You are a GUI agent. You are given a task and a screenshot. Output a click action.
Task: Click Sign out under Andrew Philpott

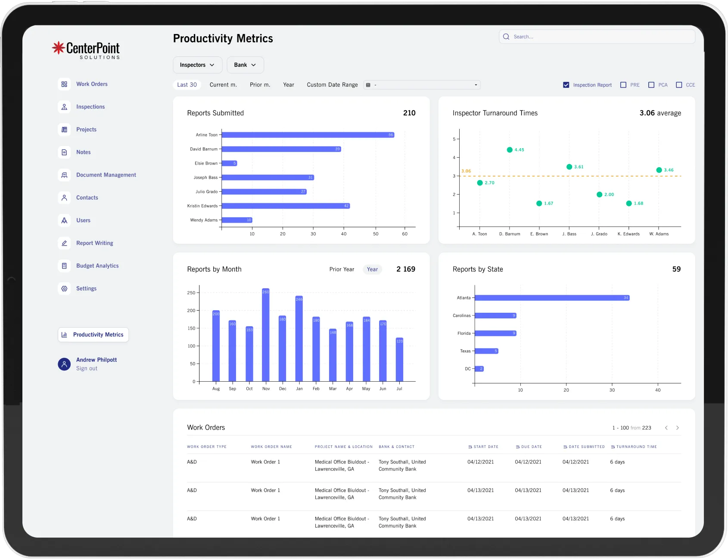click(x=86, y=368)
